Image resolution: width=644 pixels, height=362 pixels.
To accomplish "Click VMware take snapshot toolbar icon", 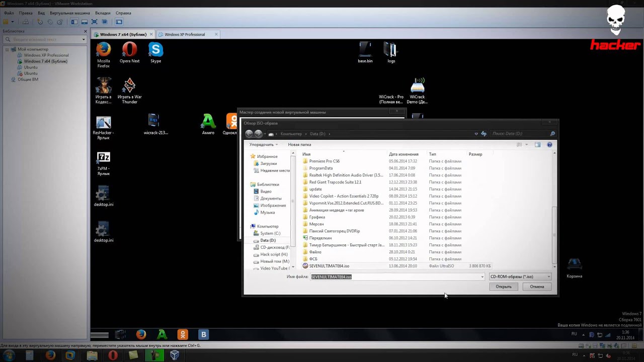I will pyautogui.click(x=40, y=22).
